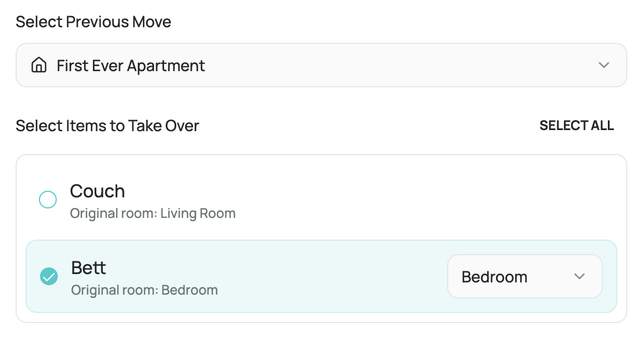The height and width of the screenshot is (338, 644).
Task: Click the Bett item name
Action: click(x=88, y=268)
